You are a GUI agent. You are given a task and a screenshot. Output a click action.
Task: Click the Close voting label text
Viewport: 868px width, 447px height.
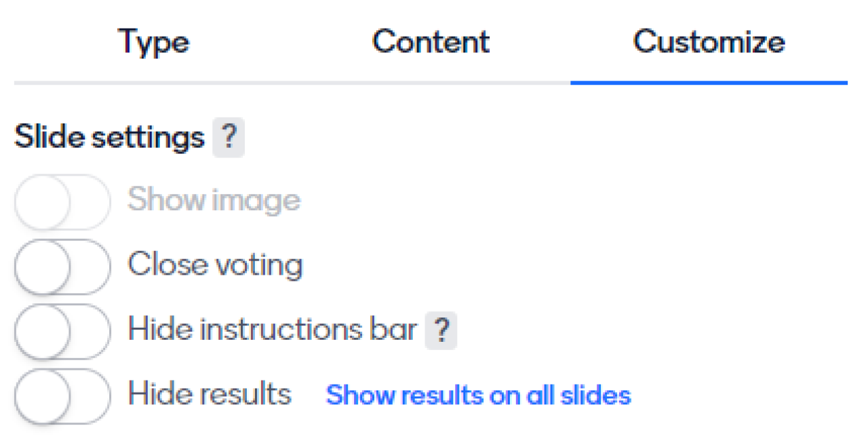pos(215,265)
